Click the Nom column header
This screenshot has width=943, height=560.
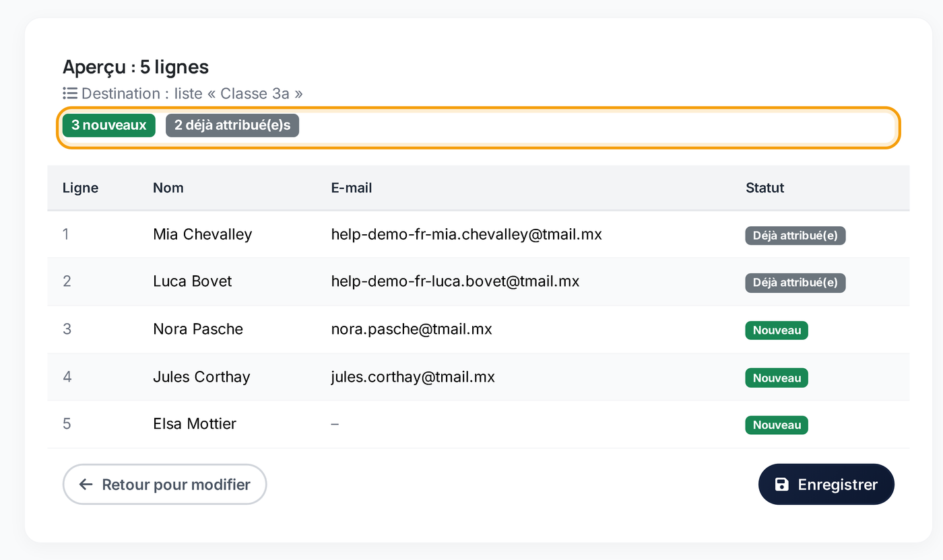pos(168,188)
